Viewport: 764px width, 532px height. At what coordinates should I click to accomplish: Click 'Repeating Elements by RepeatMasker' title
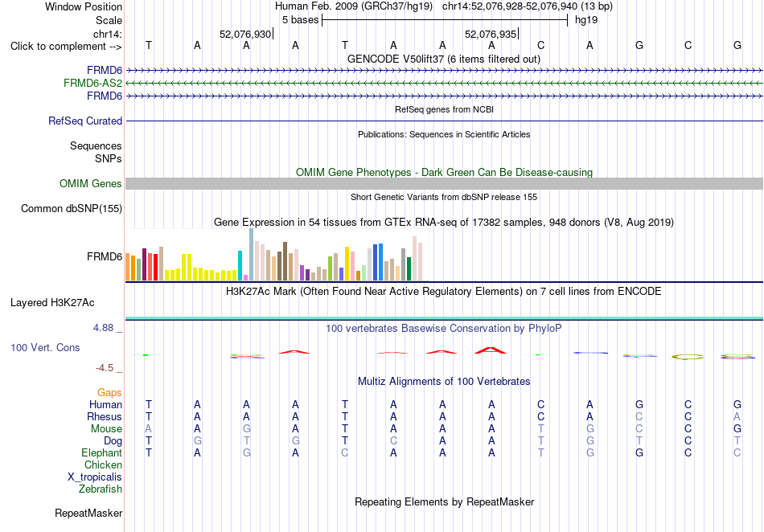tap(444, 501)
